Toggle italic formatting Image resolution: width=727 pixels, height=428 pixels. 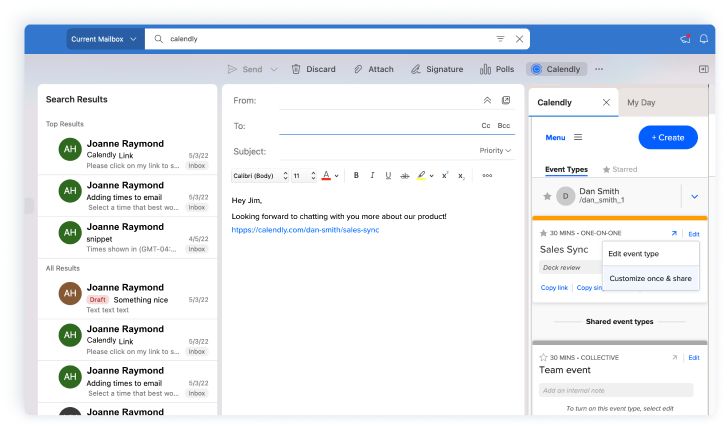point(372,176)
